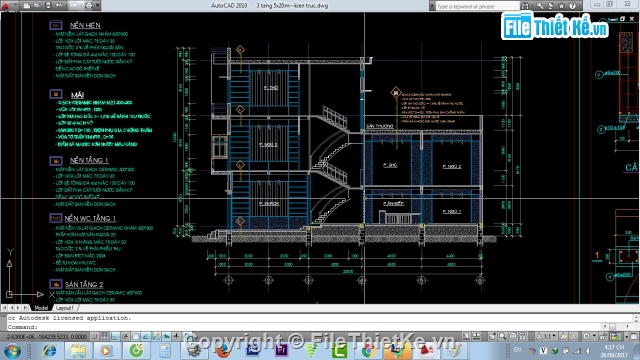Click the Undo arrow icon
Image resolution: width=640 pixels, height=360 pixels.
[x=59, y=6]
